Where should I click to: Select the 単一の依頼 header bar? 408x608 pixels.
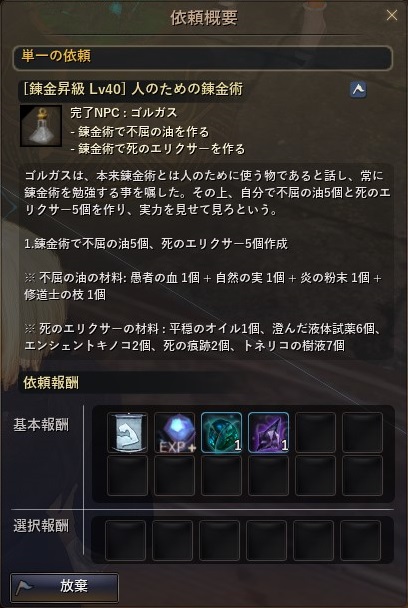pyautogui.click(x=203, y=57)
